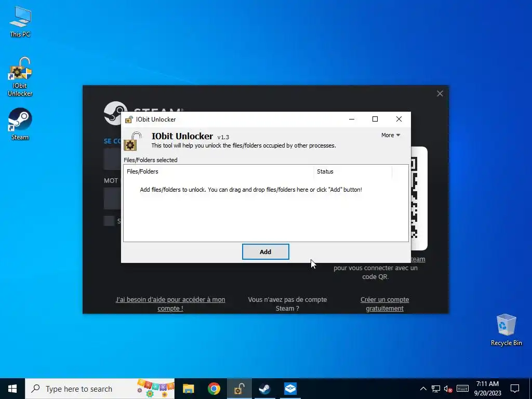
Task: Click the taskbar search box
Action: pyautogui.click(x=100, y=389)
